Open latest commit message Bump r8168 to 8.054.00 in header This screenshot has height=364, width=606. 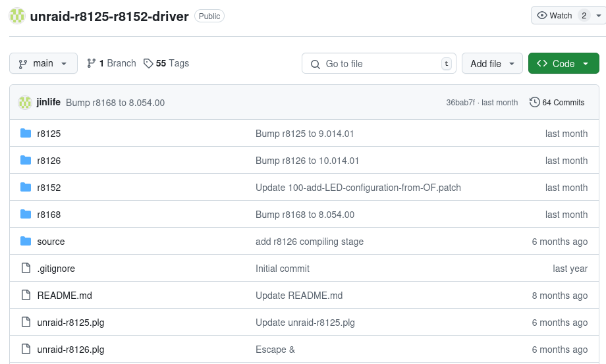coord(115,103)
